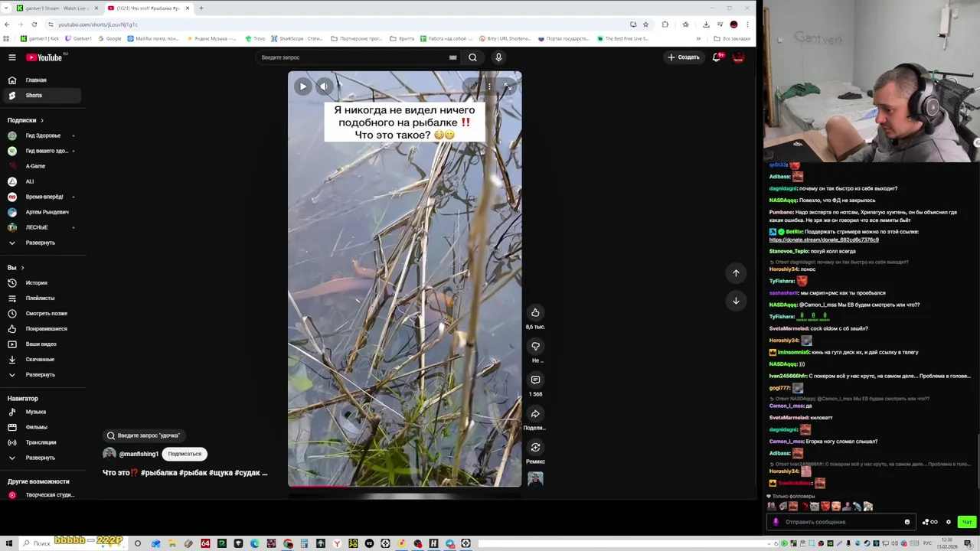Focus the chat field Отправить сообщение

coord(841,522)
